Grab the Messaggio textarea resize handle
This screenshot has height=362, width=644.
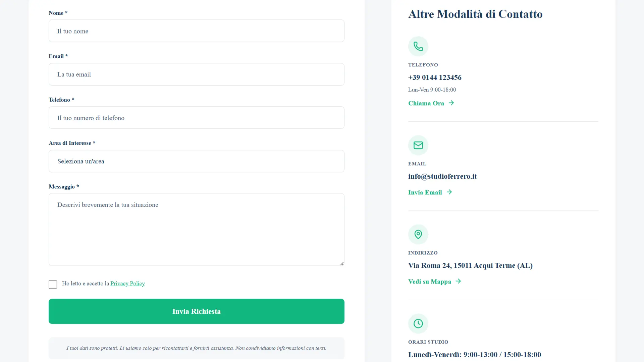point(342,263)
